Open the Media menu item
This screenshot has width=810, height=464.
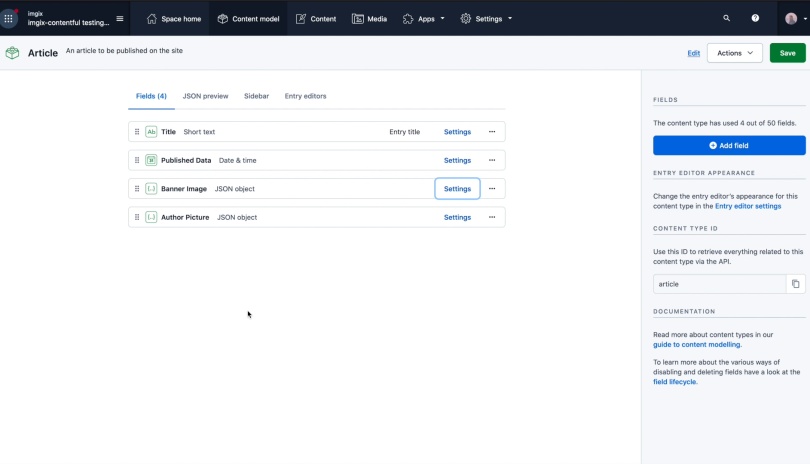click(x=369, y=19)
